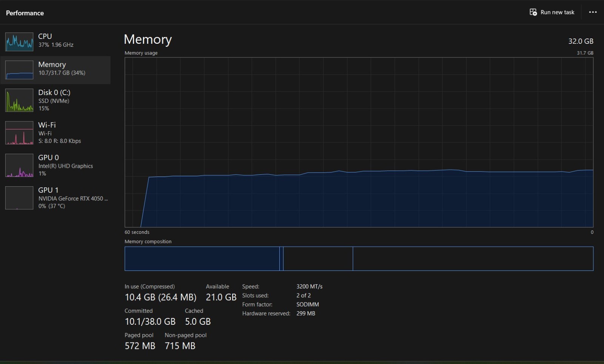Click the Memory composition label

(148, 241)
